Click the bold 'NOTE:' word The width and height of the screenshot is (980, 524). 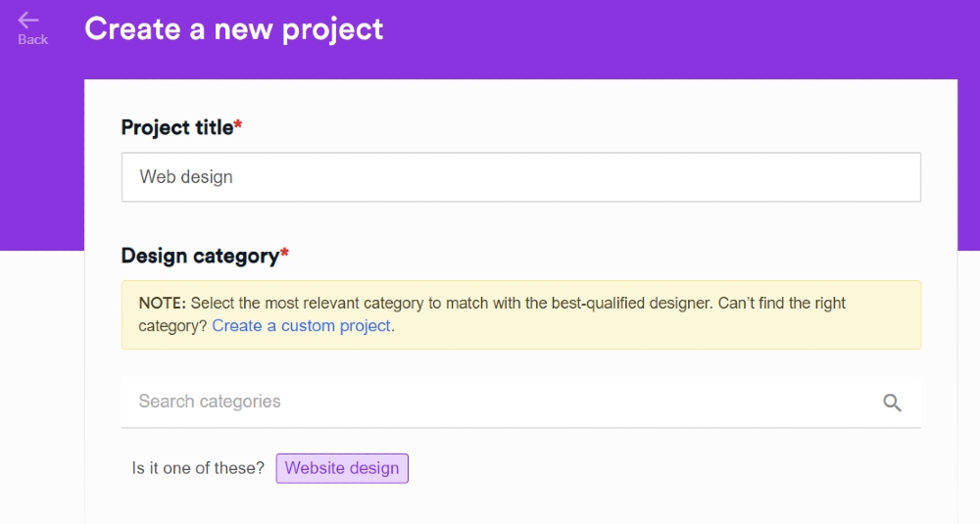point(162,304)
